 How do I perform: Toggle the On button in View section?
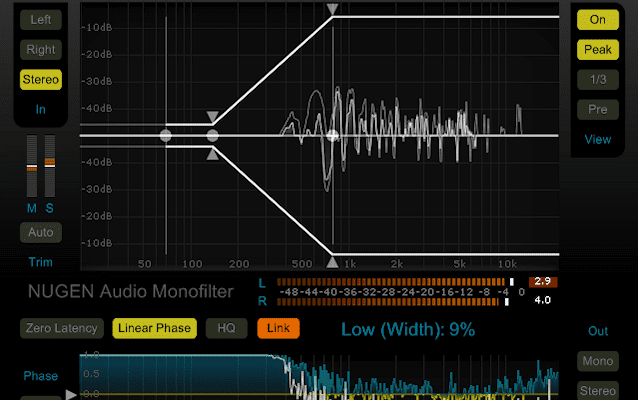point(597,19)
